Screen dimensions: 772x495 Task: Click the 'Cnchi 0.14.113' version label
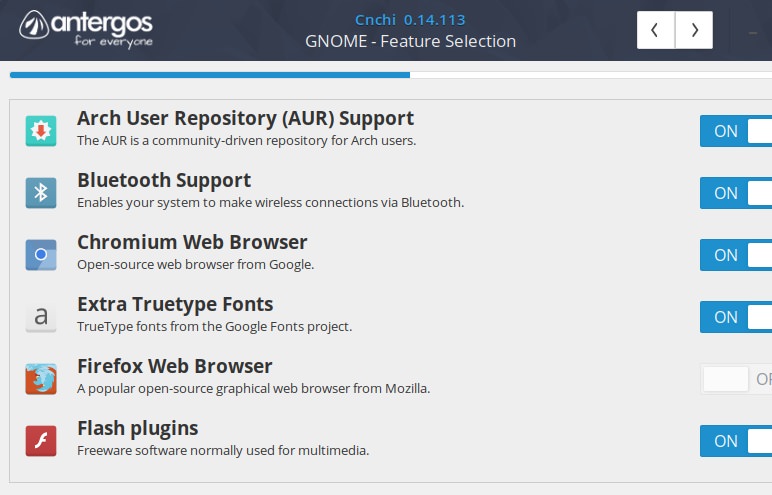point(410,20)
